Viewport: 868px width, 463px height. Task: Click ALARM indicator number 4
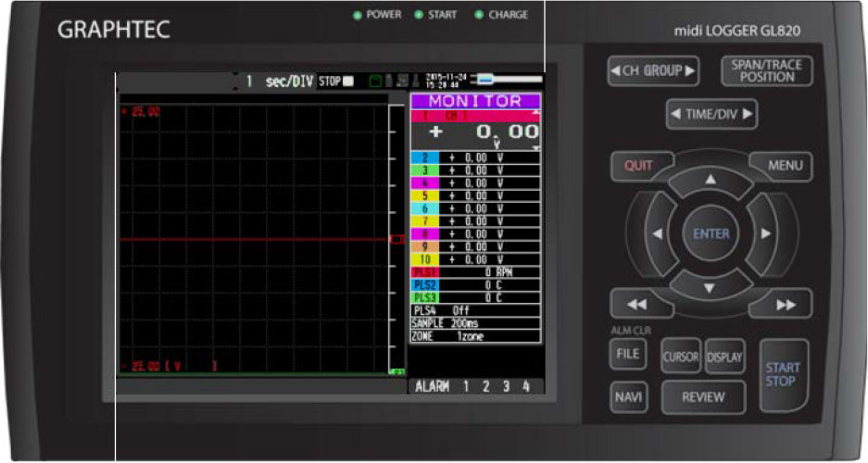(x=526, y=386)
